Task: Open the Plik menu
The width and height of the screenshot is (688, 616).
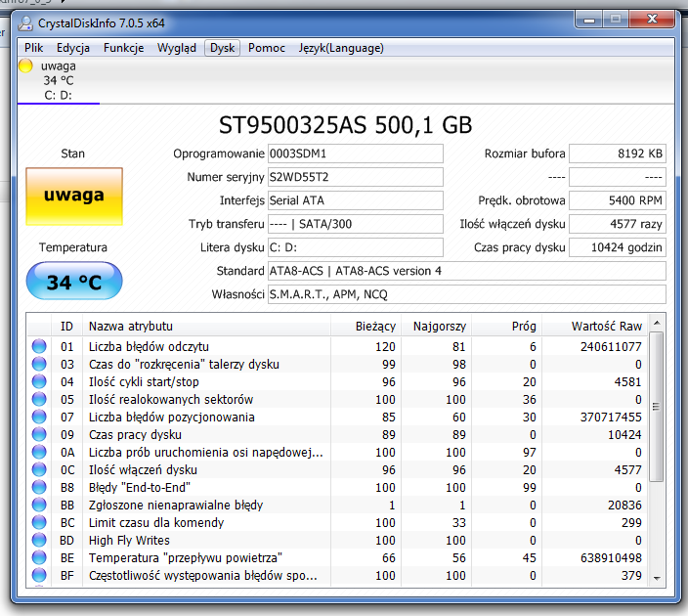Action: pyautogui.click(x=34, y=48)
